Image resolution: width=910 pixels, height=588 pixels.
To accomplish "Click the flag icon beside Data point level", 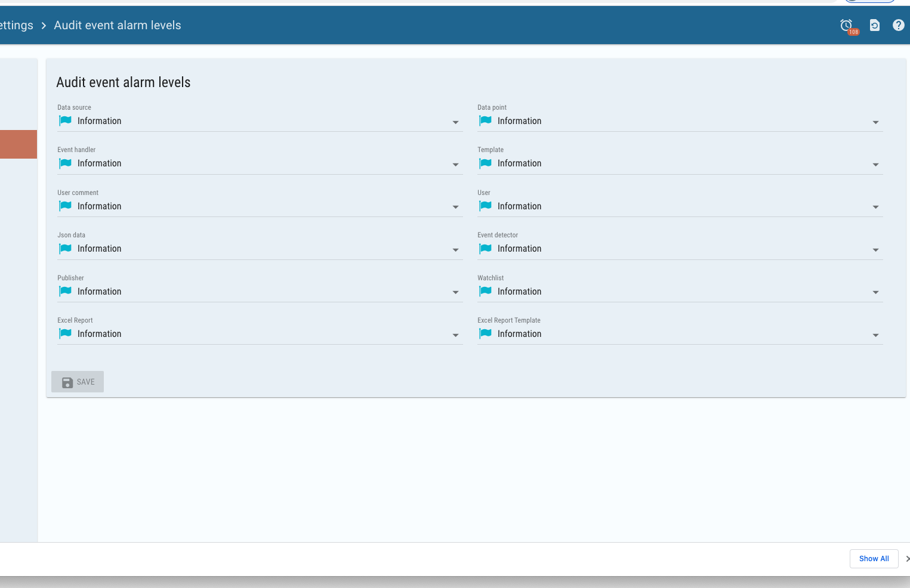I will pos(485,120).
